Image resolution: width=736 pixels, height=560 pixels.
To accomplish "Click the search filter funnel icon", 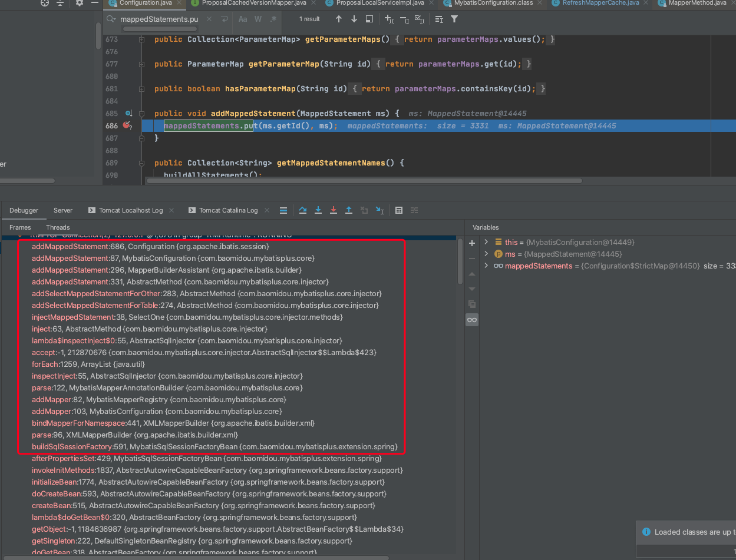I will coord(454,19).
